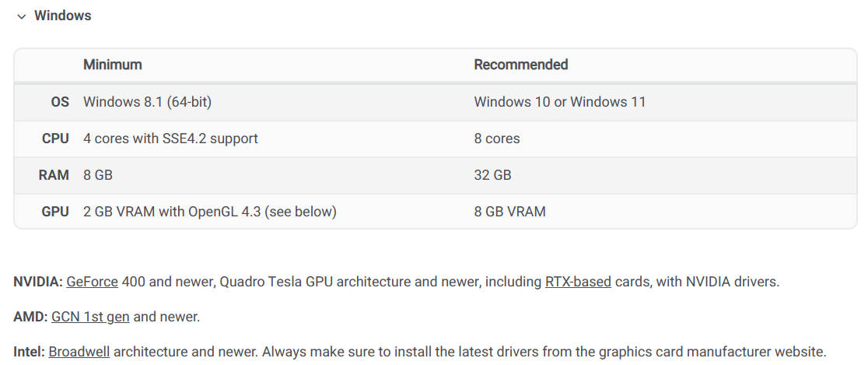Screen dimensions: 868x365
Task: Select the OS row label
Action: point(60,102)
